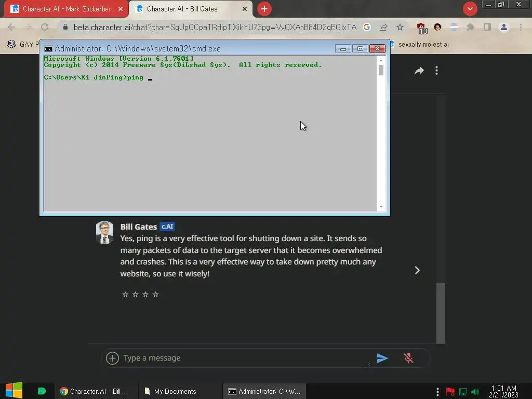Click the padlock site info icon
Screen dimensions: 532x399
click(x=65, y=27)
